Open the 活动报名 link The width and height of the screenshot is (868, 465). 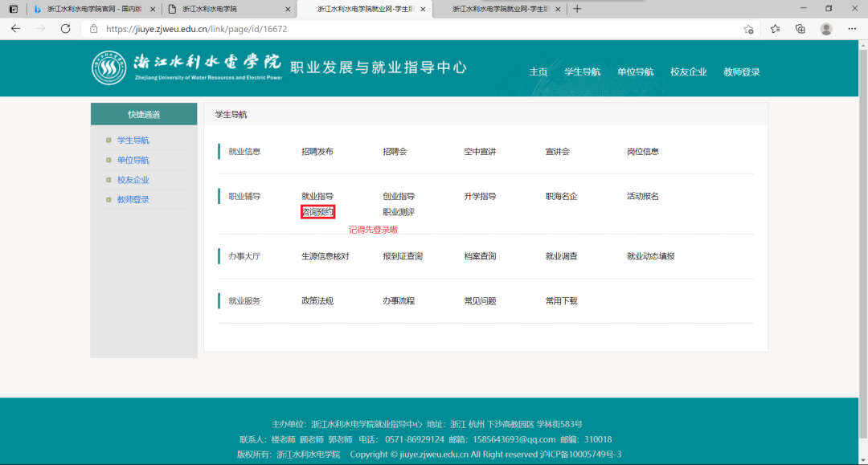[x=643, y=196]
